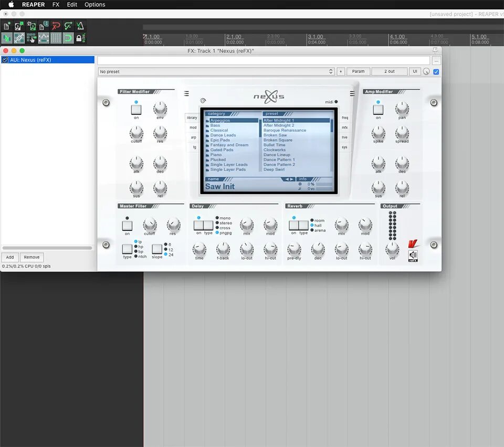Image resolution: width=504 pixels, height=447 pixels.
Task: Click the Open project toolbar icon
Action: [19, 26]
